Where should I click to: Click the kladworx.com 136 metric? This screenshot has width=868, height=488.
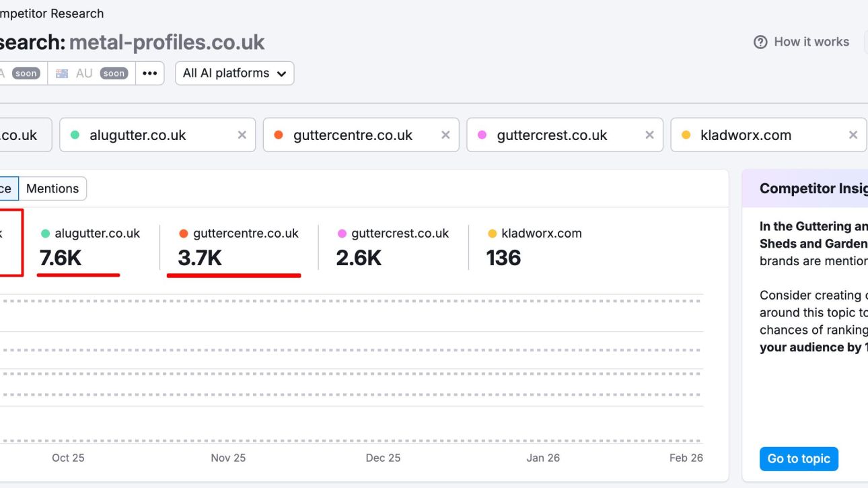pos(503,258)
